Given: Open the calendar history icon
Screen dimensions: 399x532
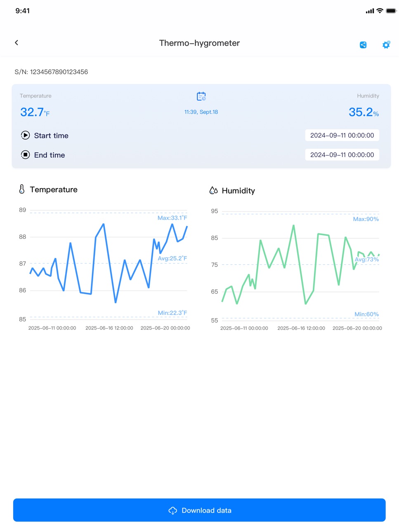Looking at the screenshot, I should click(201, 97).
